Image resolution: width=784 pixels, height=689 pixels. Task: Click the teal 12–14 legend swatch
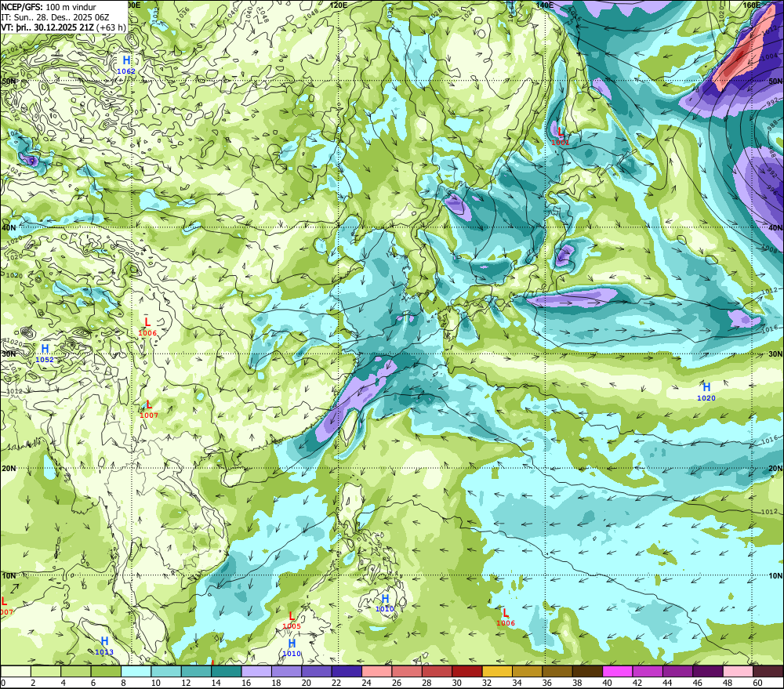[x=197, y=671]
